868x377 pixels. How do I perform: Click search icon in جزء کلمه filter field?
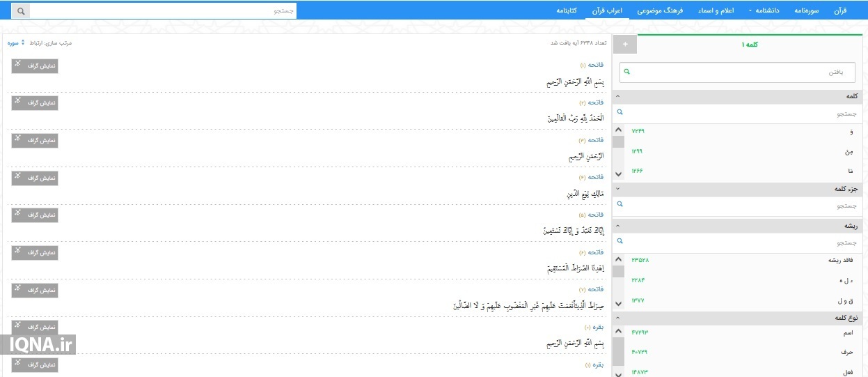[620, 206]
